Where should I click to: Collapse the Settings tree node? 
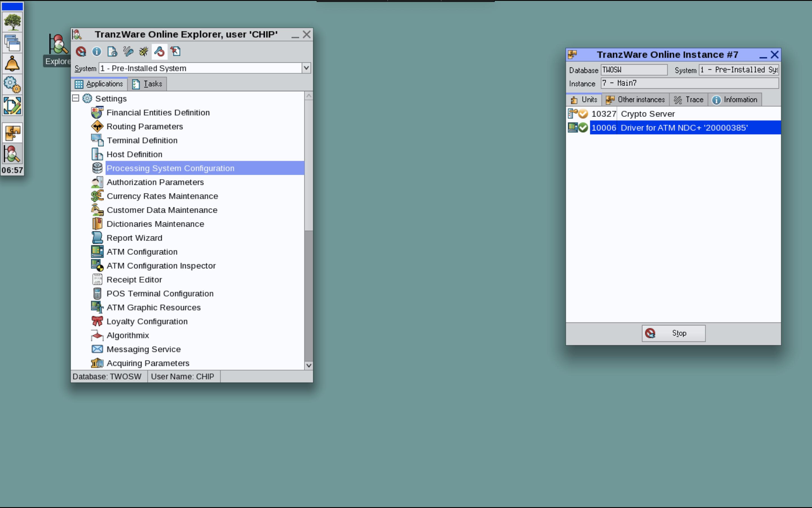(x=76, y=98)
